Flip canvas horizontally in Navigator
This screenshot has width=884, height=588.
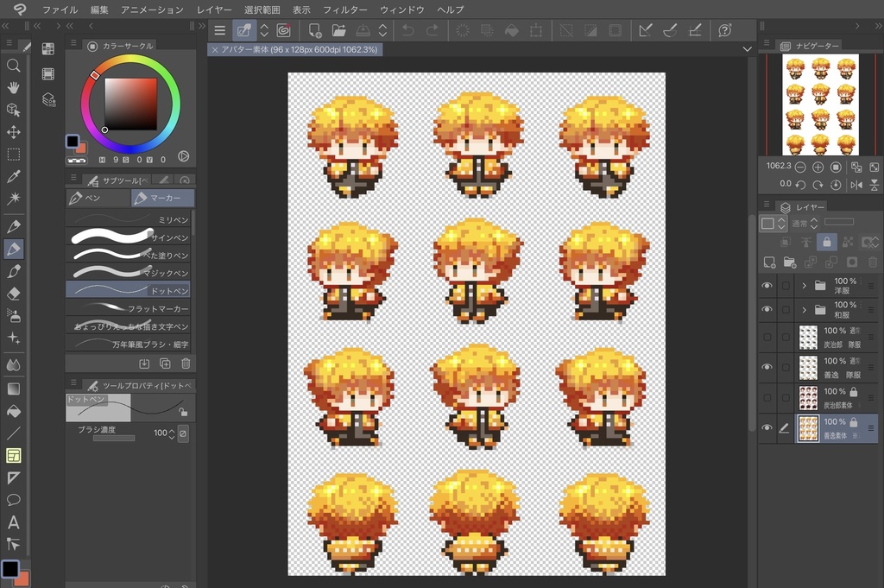856,185
